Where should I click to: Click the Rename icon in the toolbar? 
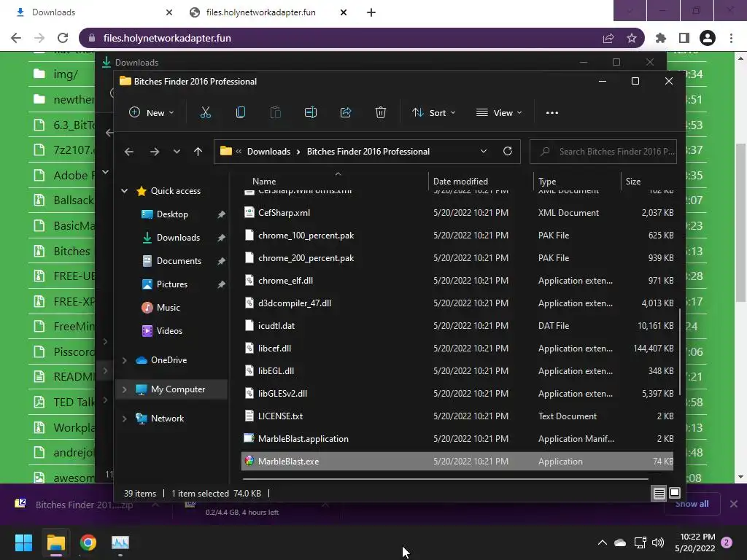(x=311, y=113)
